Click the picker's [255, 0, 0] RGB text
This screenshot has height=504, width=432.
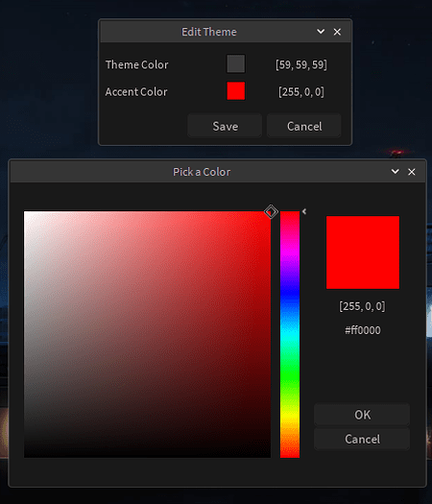pos(362,306)
